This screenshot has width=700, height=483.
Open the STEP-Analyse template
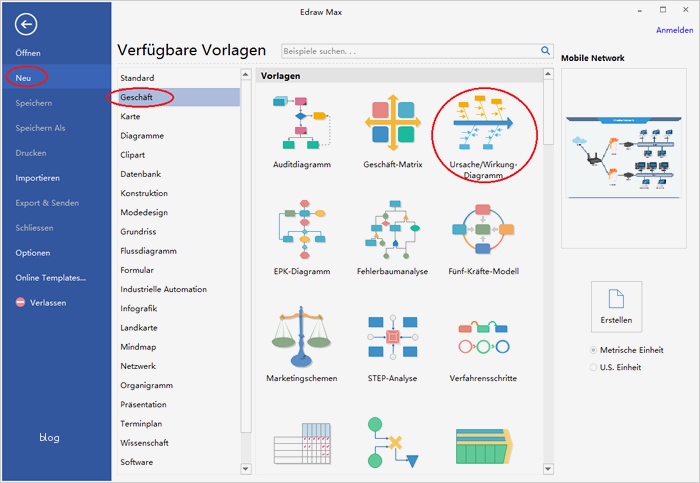[x=392, y=346]
